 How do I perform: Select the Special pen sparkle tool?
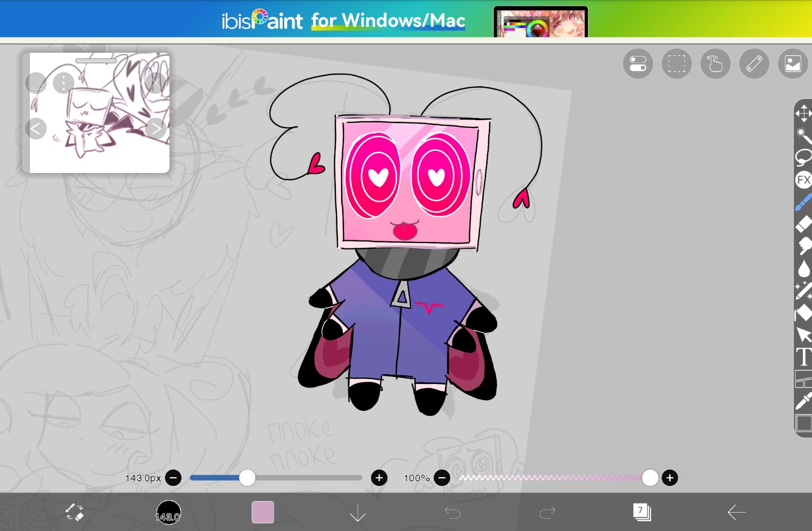coord(803,291)
